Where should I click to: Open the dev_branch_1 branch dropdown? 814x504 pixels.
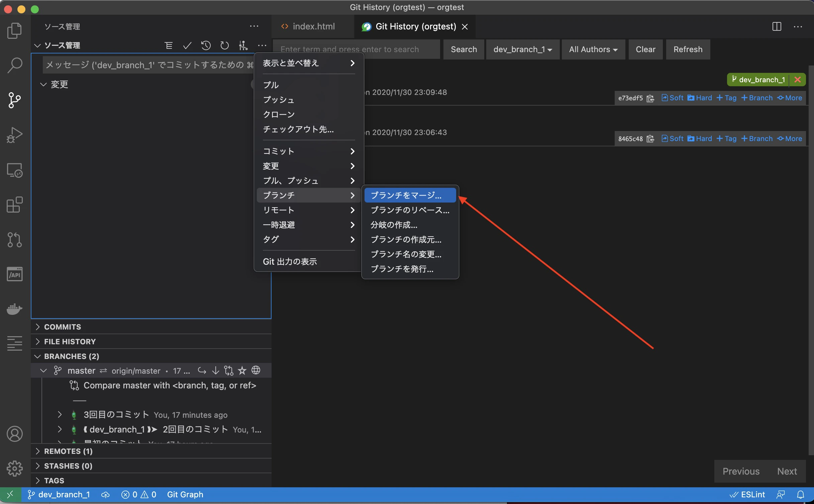coord(523,49)
